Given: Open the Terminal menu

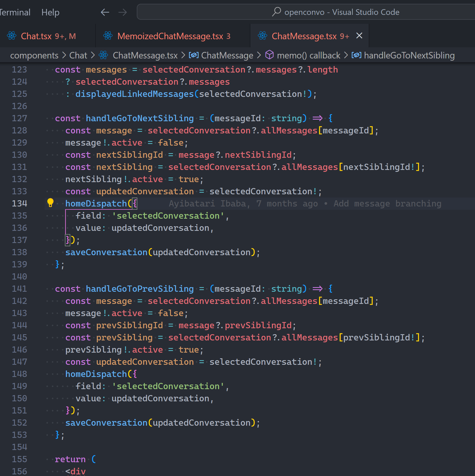Looking at the screenshot, I should click(x=15, y=12).
